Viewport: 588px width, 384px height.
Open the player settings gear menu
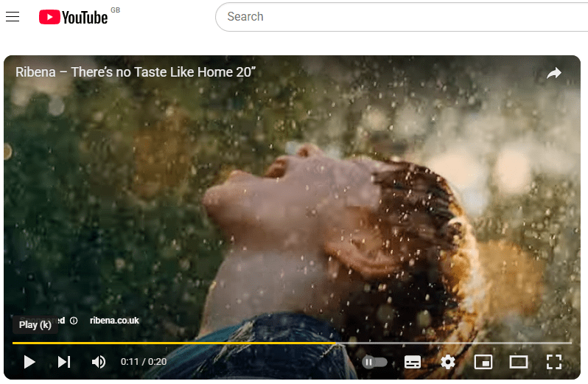[448, 362]
